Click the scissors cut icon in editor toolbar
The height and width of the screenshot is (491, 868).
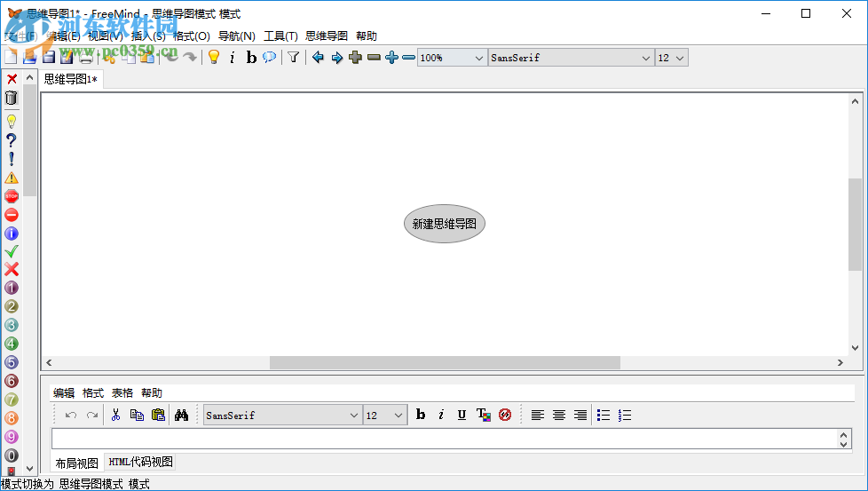tap(115, 415)
